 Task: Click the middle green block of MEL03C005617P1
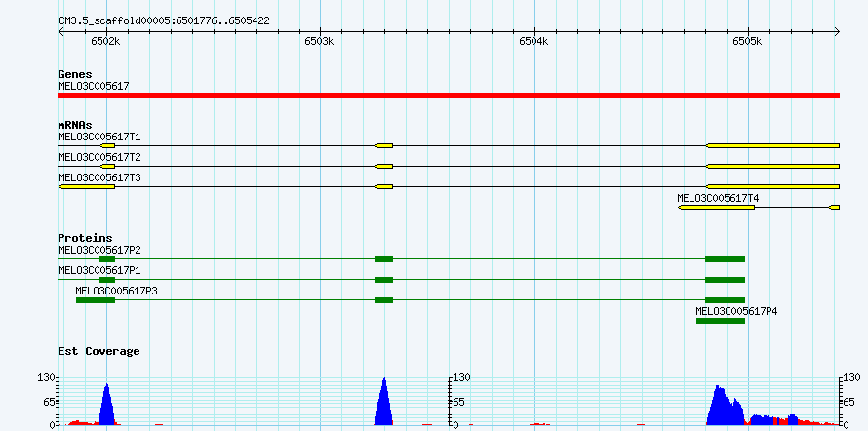(x=383, y=280)
